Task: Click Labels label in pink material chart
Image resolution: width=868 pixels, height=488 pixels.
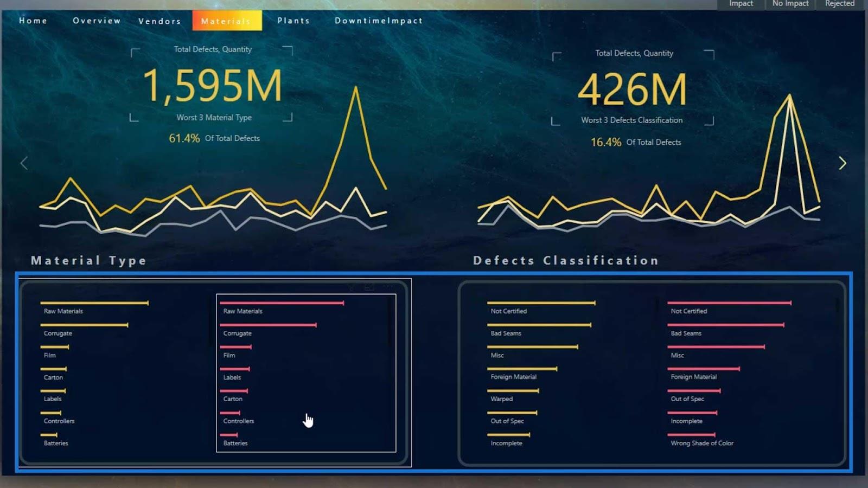Action: pos(232,377)
